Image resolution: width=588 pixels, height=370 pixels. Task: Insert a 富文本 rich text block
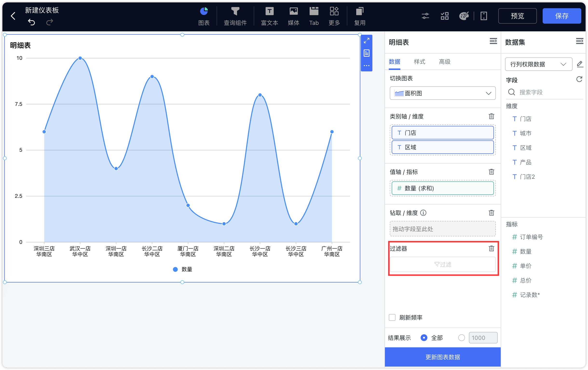[x=269, y=16]
